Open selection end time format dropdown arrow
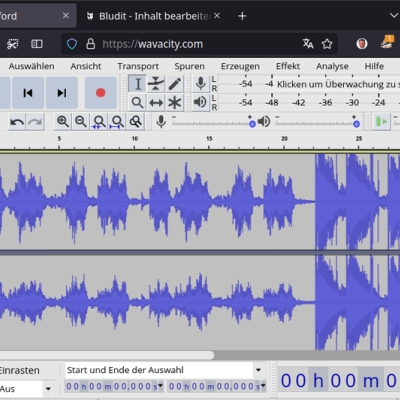This screenshot has height=400, width=400. pos(263,386)
